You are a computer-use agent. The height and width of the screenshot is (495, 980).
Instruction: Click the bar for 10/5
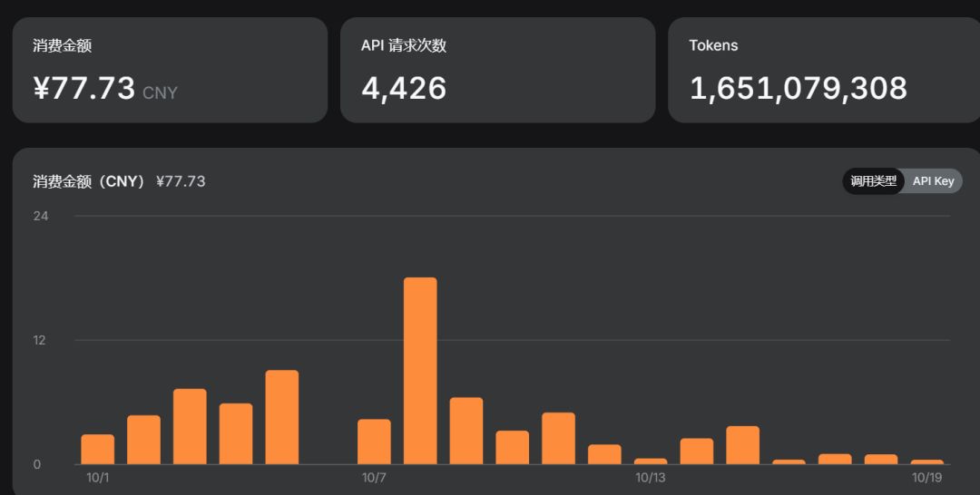pos(282,417)
